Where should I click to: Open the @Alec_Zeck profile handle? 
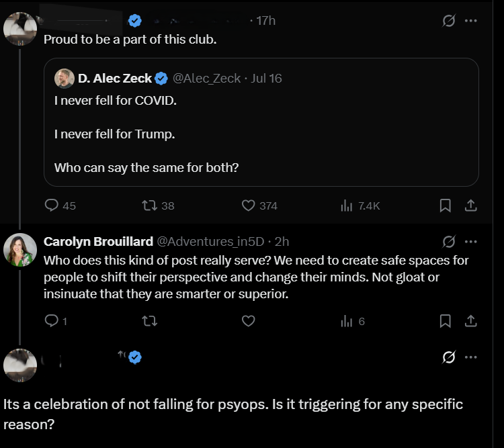[207, 79]
